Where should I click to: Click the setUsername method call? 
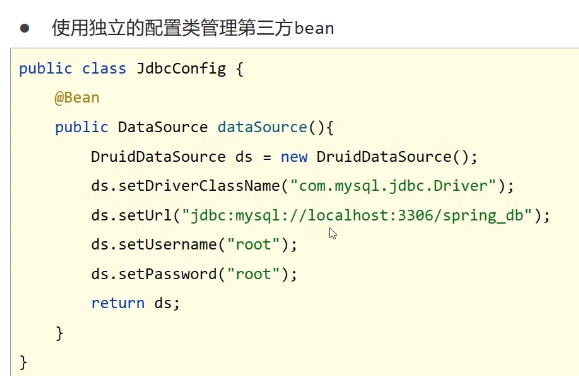pyautogui.click(x=168, y=245)
